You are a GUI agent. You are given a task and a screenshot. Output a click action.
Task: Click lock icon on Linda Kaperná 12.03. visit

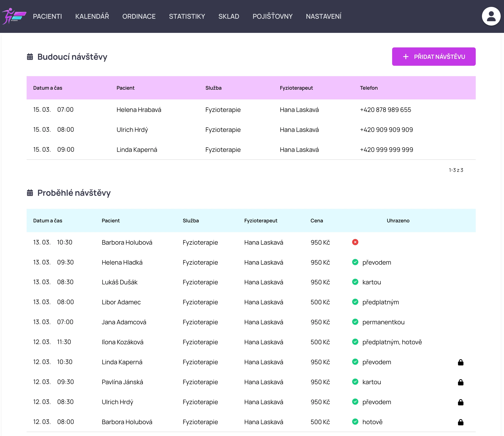click(461, 362)
